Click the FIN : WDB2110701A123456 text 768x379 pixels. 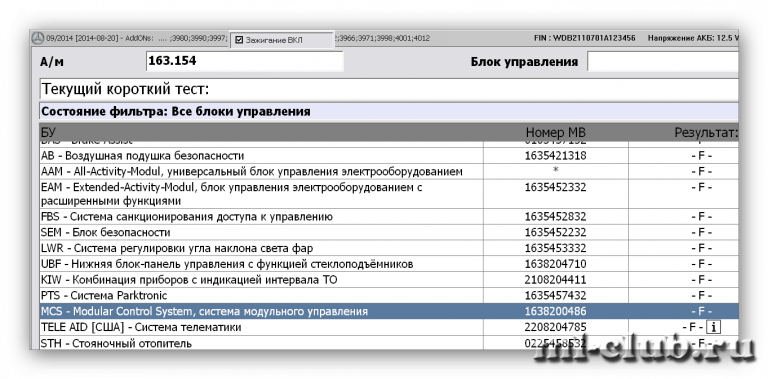(584, 38)
